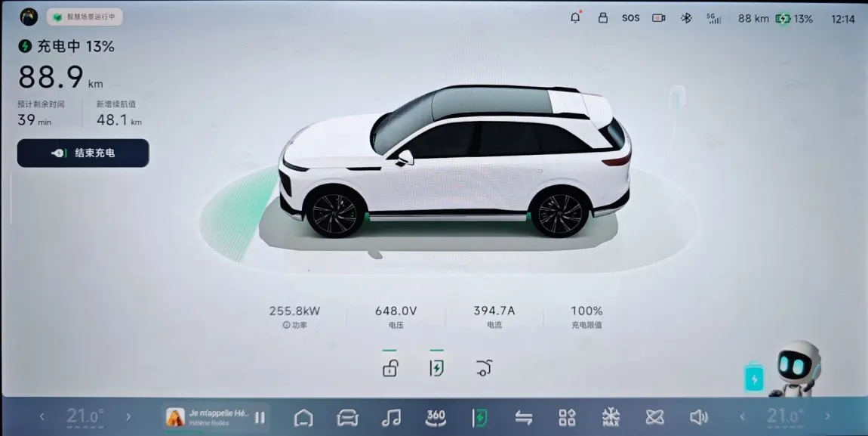The height and width of the screenshot is (436, 868).
Task: Open the charging tab in the dock
Action: (479, 417)
